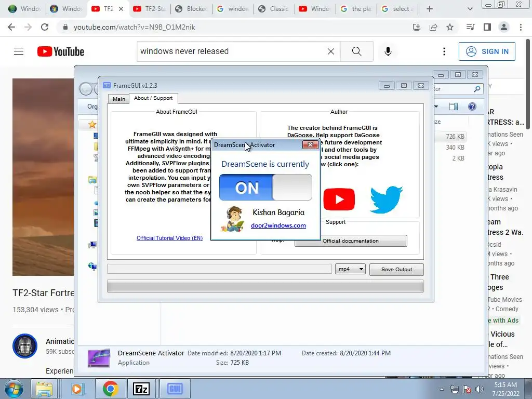Image resolution: width=532 pixels, height=399 pixels.
Task: Switch to the 'select a' Google tab
Action: point(397,9)
